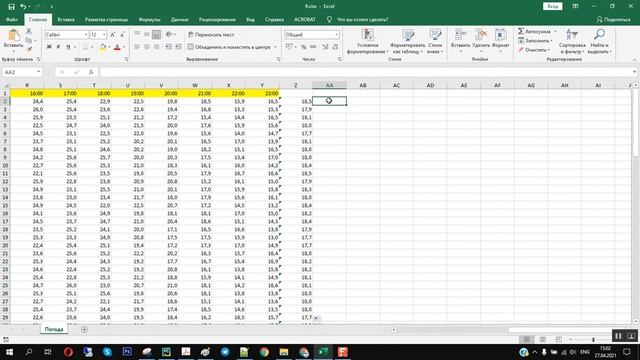Click the Delete cells (Удалить) icon

[481, 35]
